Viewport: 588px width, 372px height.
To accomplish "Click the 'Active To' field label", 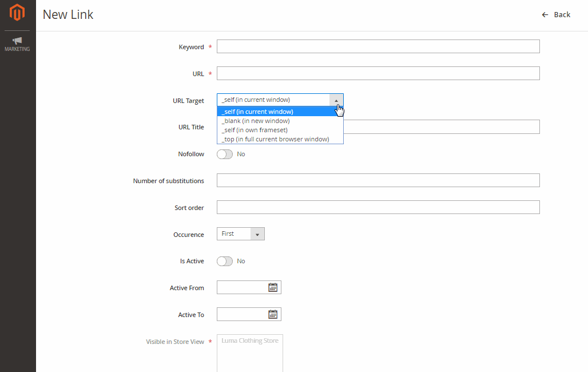I will [191, 315].
